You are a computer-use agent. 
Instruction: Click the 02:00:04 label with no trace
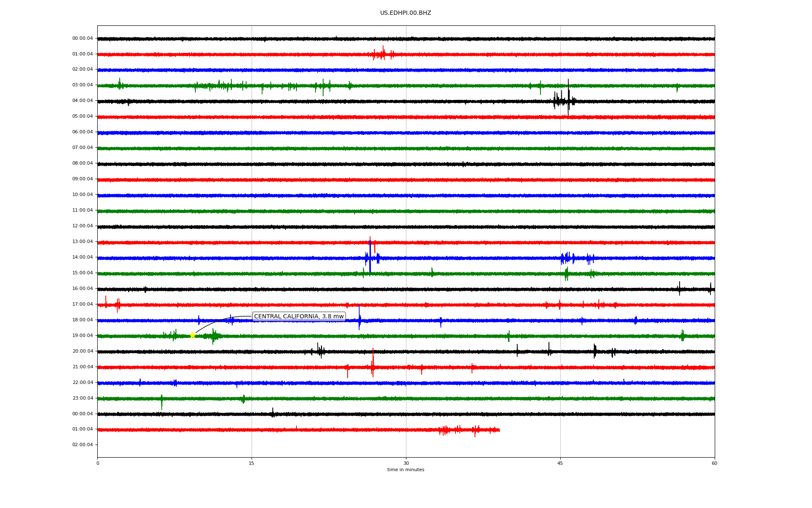pyautogui.click(x=82, y=445)
